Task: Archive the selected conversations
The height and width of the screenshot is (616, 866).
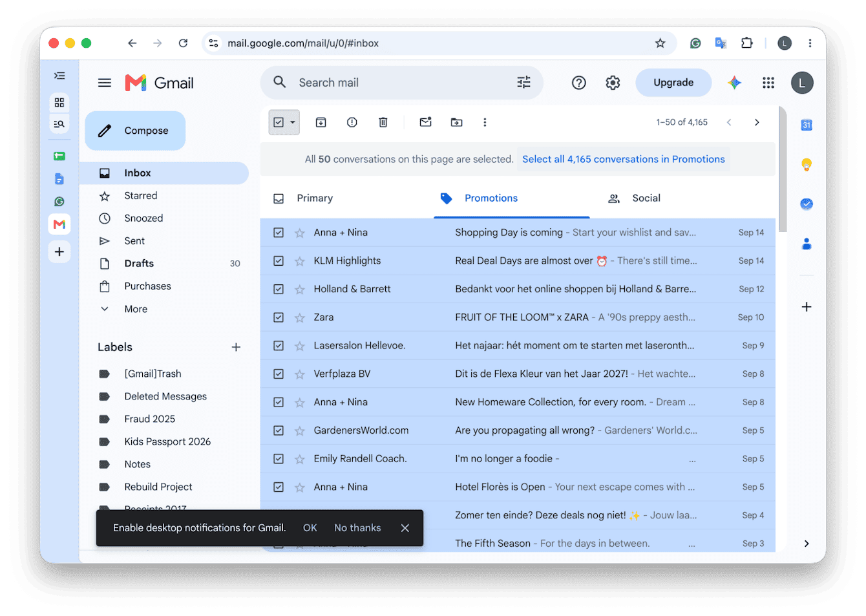Action: point(321,122)
